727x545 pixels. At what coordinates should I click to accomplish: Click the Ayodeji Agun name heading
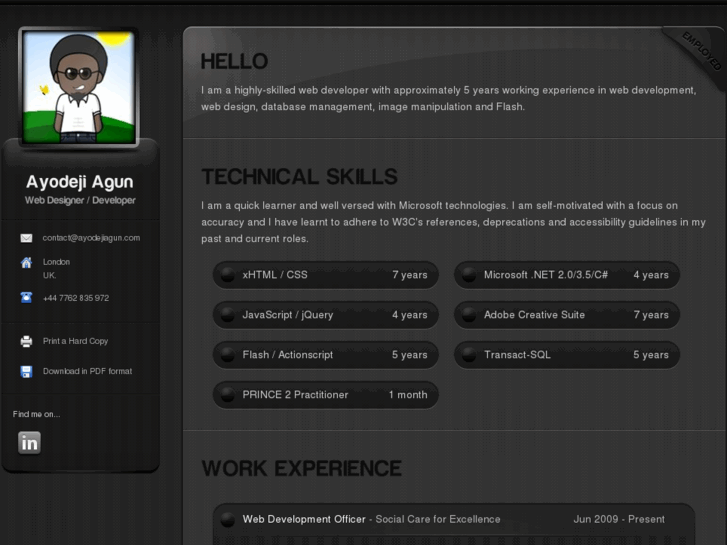pos(80,182)
